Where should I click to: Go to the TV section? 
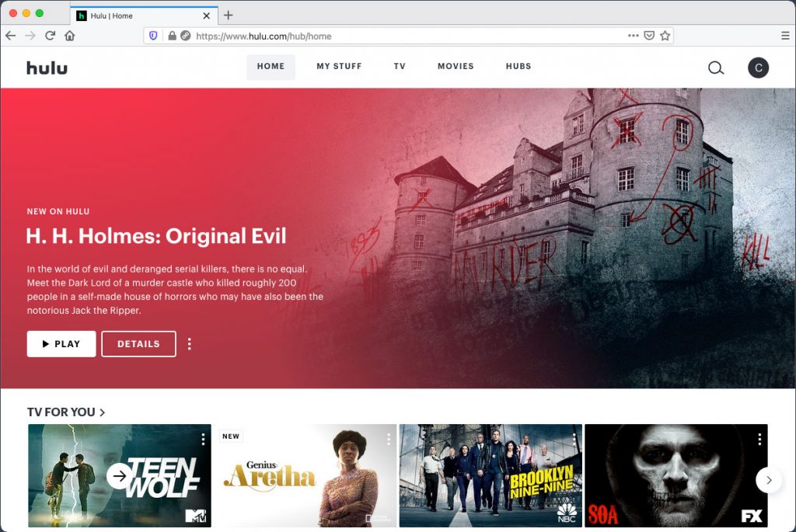(x=400, y=67)
